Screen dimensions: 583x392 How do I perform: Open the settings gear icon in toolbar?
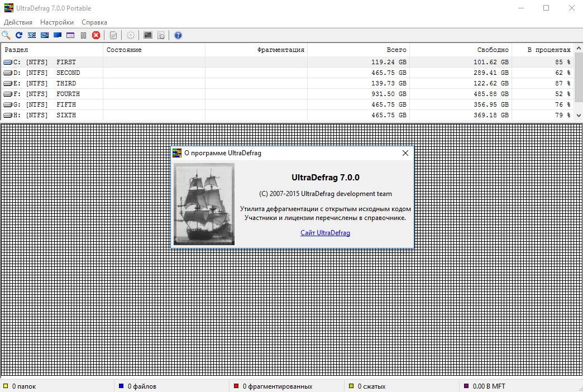131,35
